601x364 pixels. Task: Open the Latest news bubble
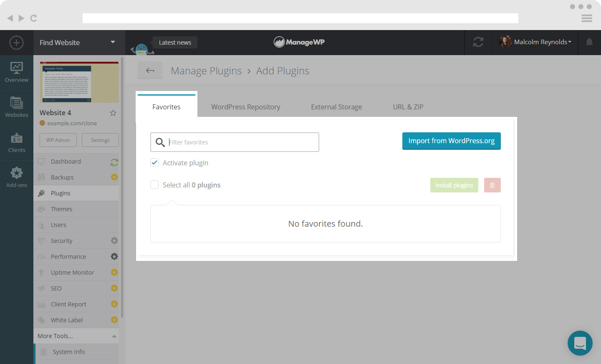coord(175,43)
